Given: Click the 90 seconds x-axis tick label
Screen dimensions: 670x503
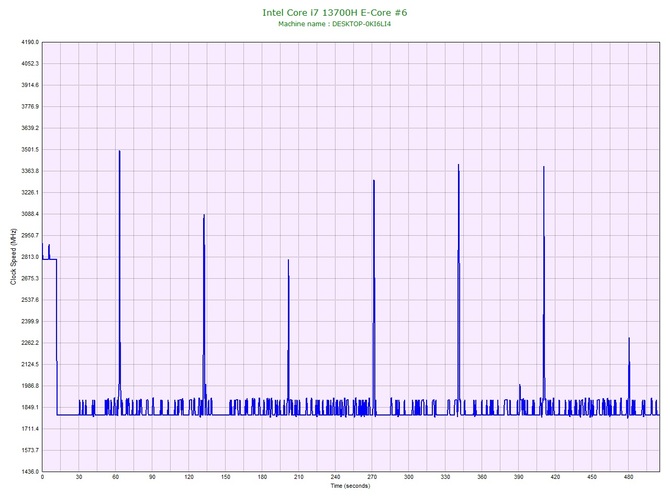Looking at the screenshot, I should coord(152,477).
